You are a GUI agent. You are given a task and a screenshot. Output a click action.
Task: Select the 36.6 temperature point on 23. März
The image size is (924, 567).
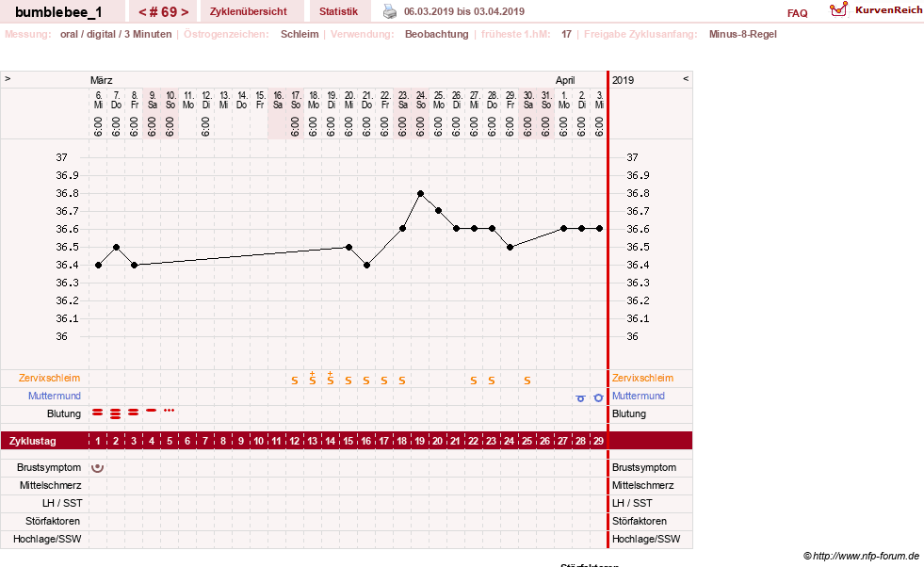click(402, 229)
